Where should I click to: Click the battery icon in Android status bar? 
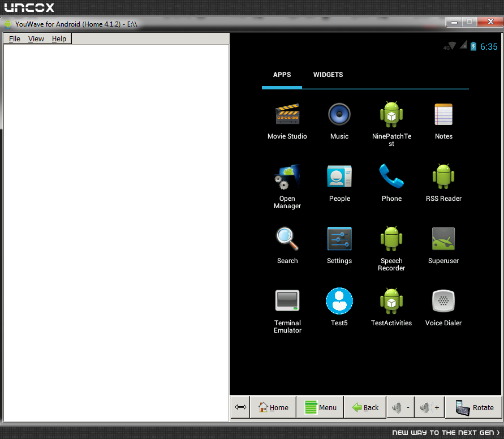coord(473,46)
